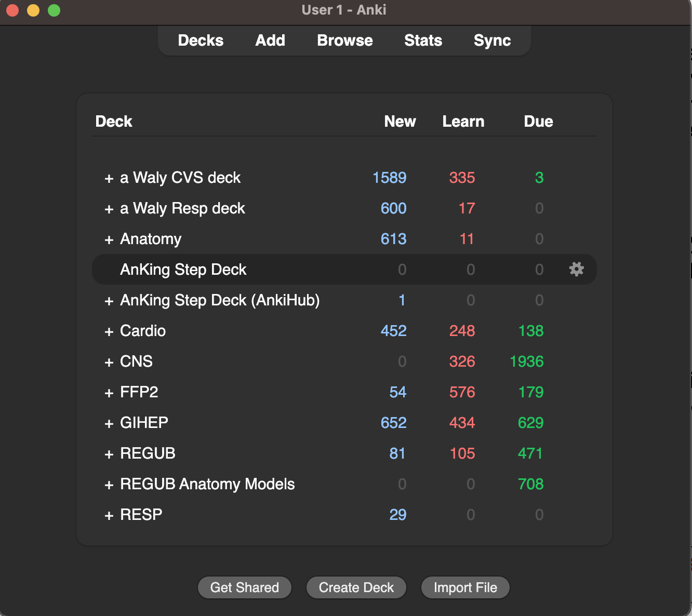This screenshot has height=616, width=692.
Task: Expand the REGUB Anatomy Models deck
Action: 109,485
